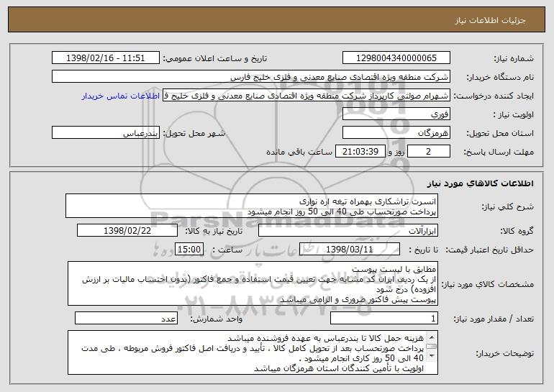Click the buyer notes scrollbar thumb

coord(432,347)
